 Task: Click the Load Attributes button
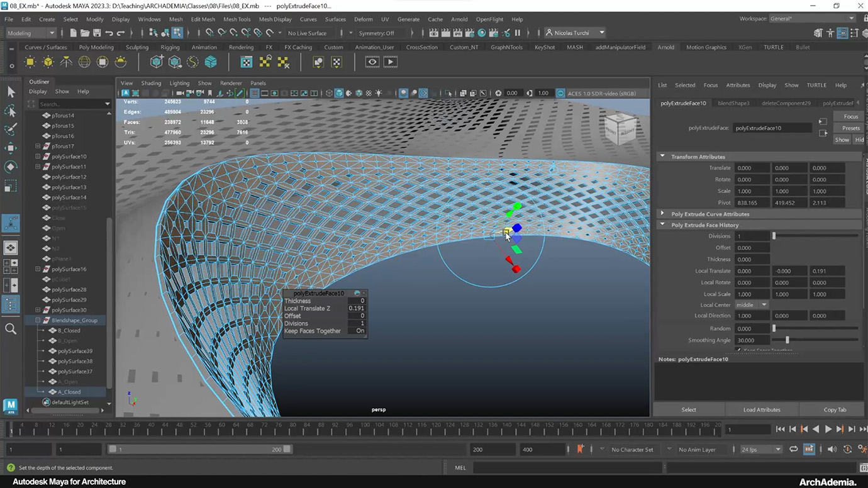761,409
